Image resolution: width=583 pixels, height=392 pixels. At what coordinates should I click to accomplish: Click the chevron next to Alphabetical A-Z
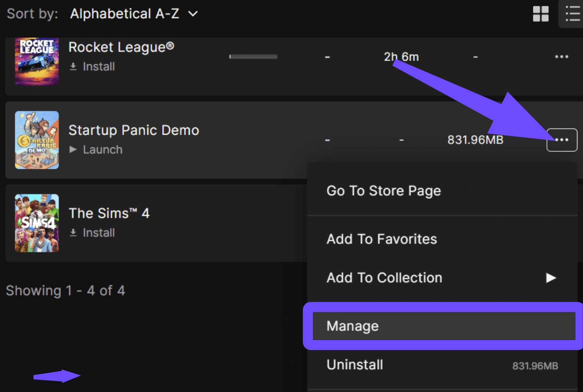[193, 14]
